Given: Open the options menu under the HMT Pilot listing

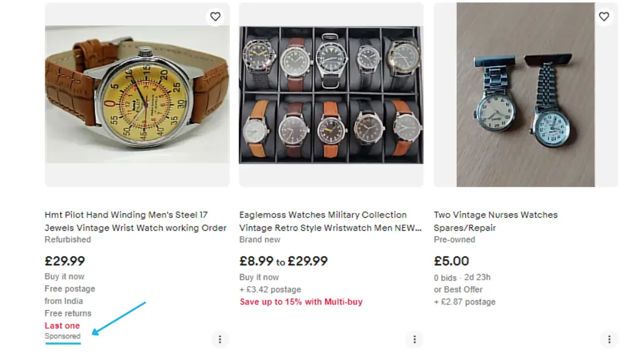Looking at the screenshot, I should pos(220,339).
